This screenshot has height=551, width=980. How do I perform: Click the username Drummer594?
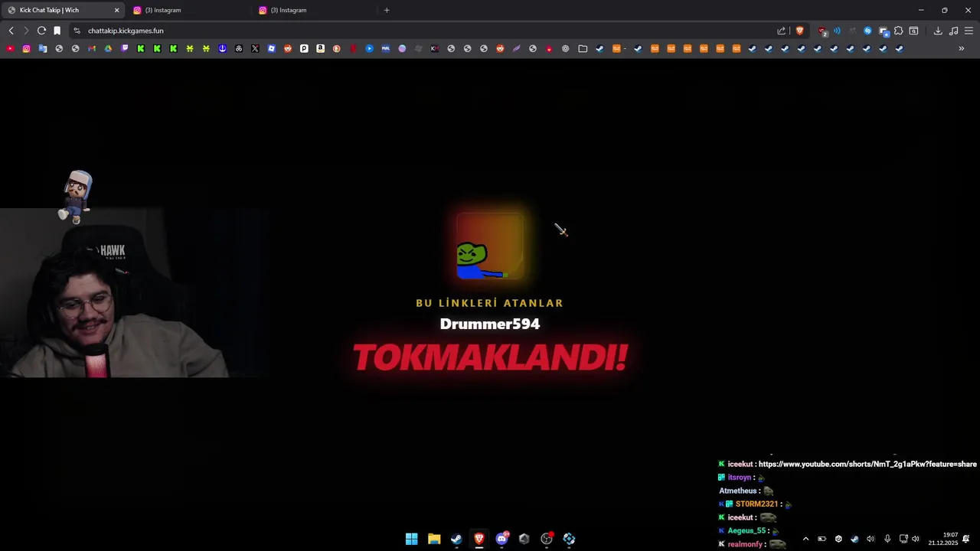[x=490, y=324]
